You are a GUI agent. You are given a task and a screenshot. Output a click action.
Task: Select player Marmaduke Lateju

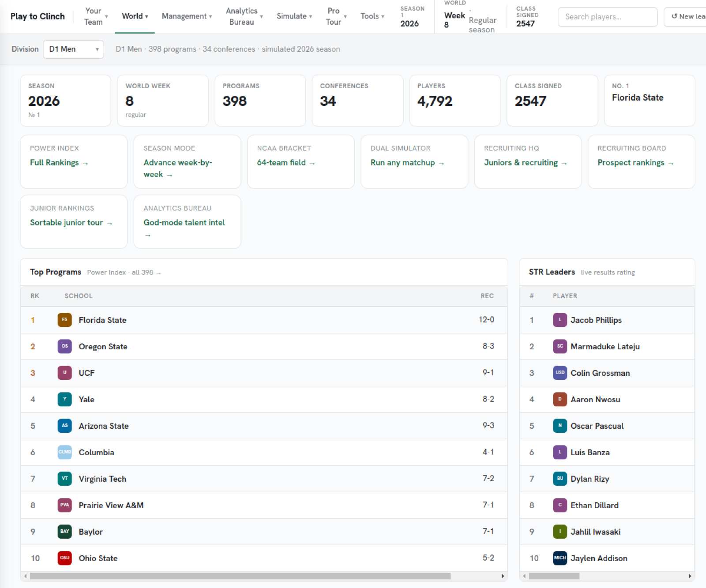click(605, 347)
